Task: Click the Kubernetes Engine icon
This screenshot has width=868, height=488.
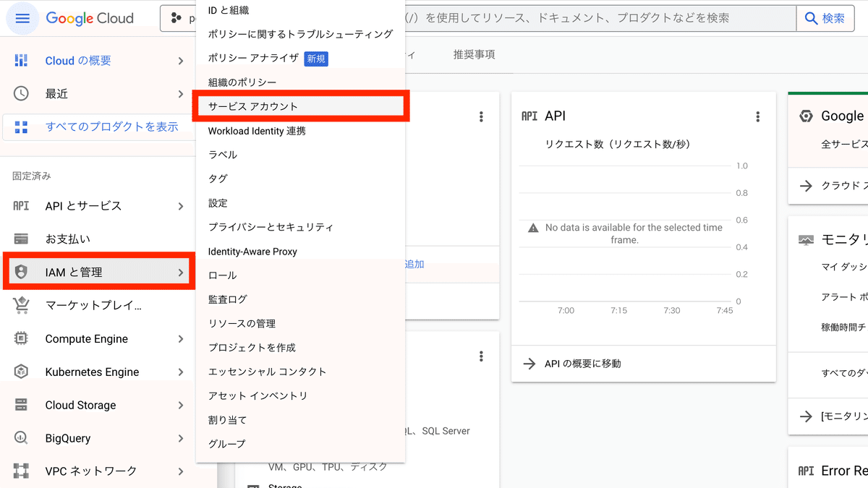Action: 21,372
